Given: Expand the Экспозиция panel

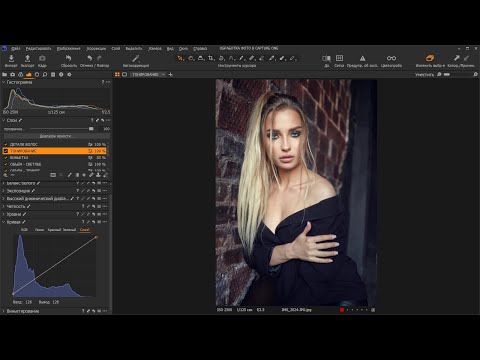Looking at the screenshot, I should tap(4, 191).
